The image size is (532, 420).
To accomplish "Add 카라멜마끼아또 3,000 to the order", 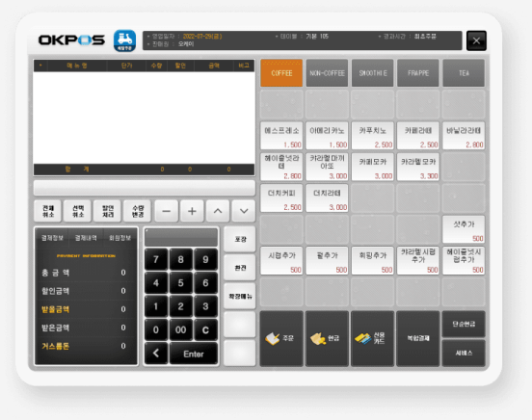I will tap(327, 167).
